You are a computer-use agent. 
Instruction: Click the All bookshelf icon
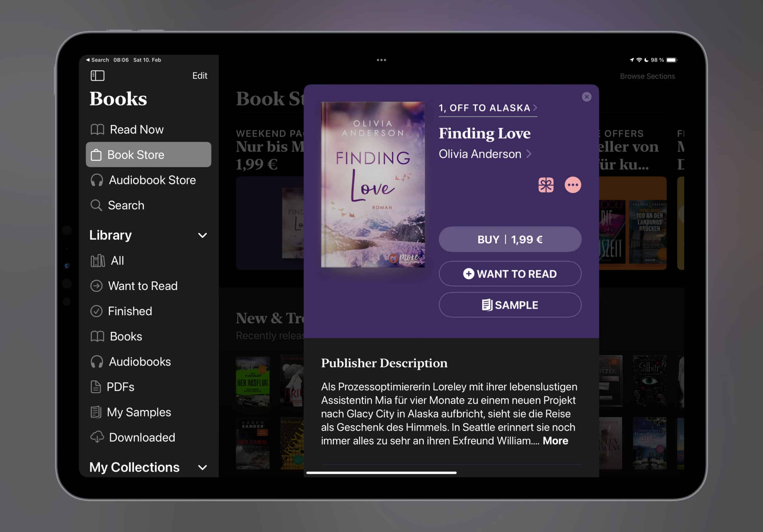pos(98,261)
